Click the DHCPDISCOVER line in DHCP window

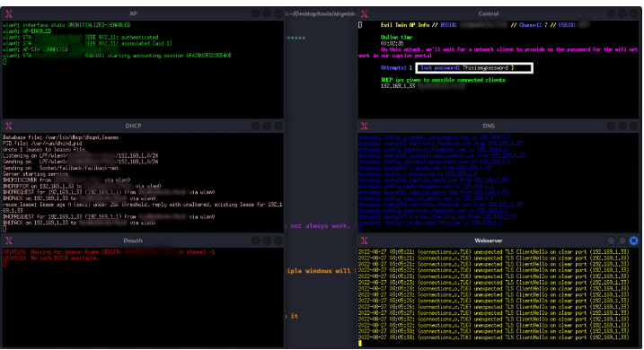(x=66, y=180)
